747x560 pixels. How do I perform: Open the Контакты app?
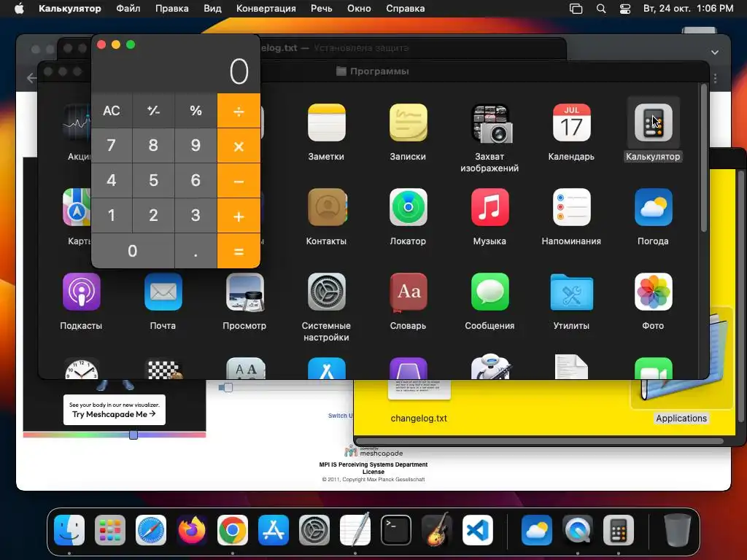pos(326,207)
